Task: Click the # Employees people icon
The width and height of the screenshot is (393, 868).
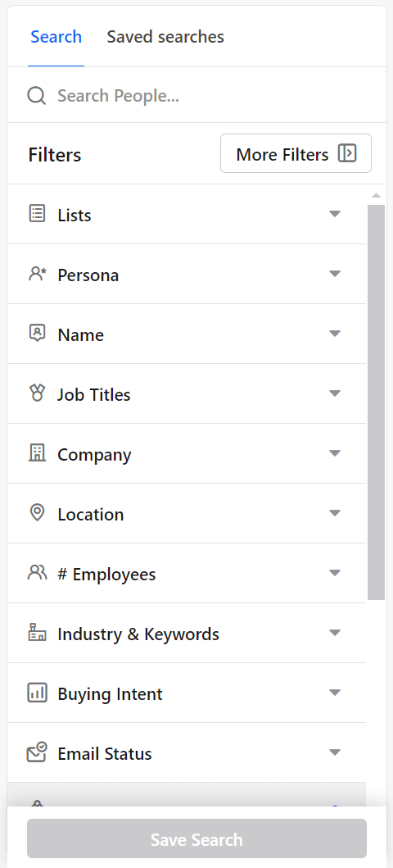Action: 37,572
